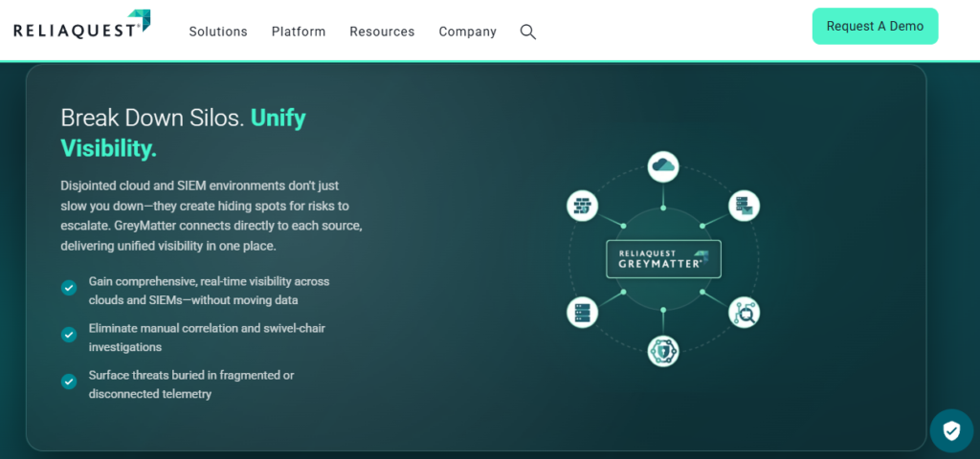This screenshot has height=459, width=980.
Task: Open the Platform menu
Action: tap(299, 32)
